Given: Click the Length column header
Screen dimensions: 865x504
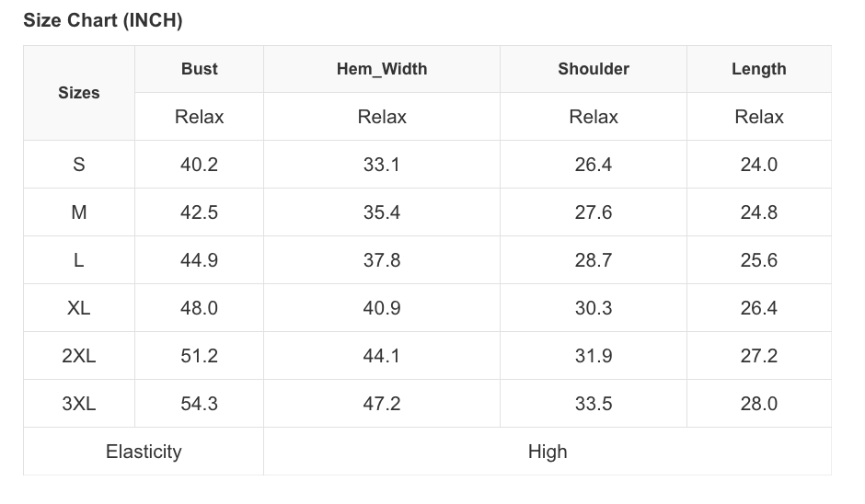Looking at the screenshot, I should click(759, 69).
